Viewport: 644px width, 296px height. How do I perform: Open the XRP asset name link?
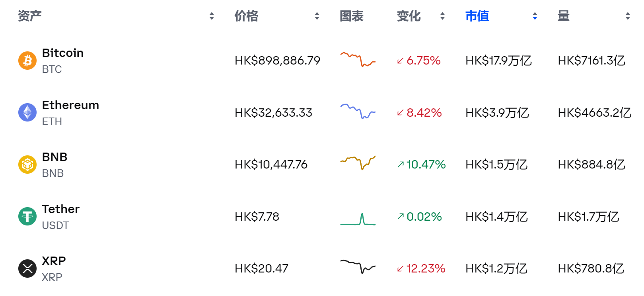(x=54, y=261)
